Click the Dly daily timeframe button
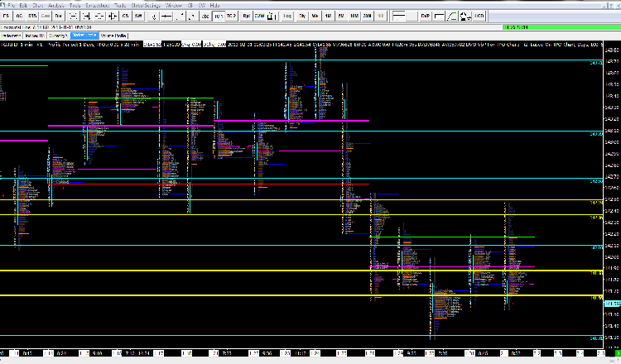This screenshot has width=621, height=364. 302,16
